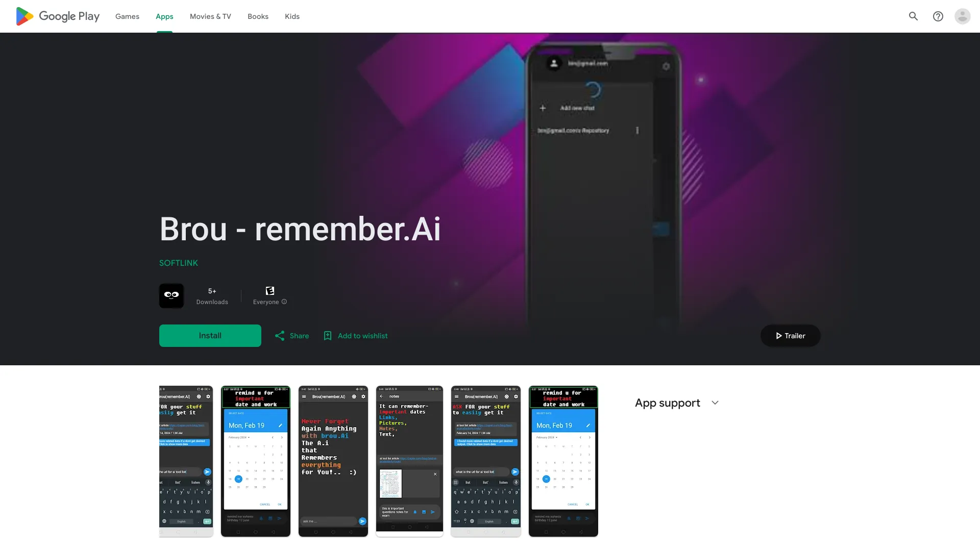Toggle the Add to wishlist option
The height and width of the screenshot is (551, 980).
click(x=355, y=336)
